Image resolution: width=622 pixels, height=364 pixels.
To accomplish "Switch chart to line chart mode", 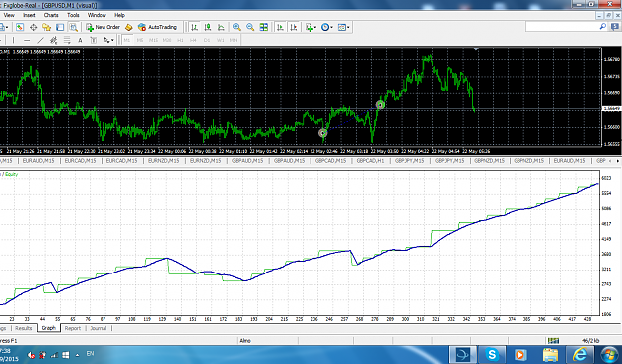I will click(x=221, y=27).
